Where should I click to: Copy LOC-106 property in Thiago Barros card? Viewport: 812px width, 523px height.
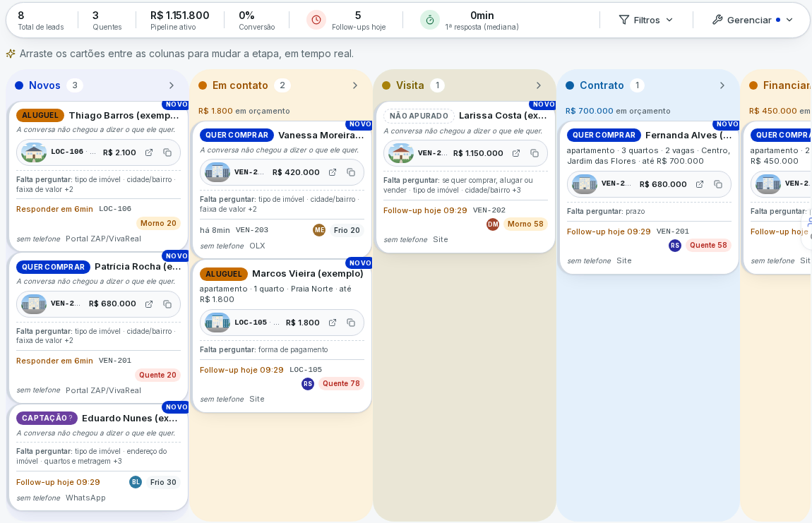pyautogui.click(x=167, y=152)
